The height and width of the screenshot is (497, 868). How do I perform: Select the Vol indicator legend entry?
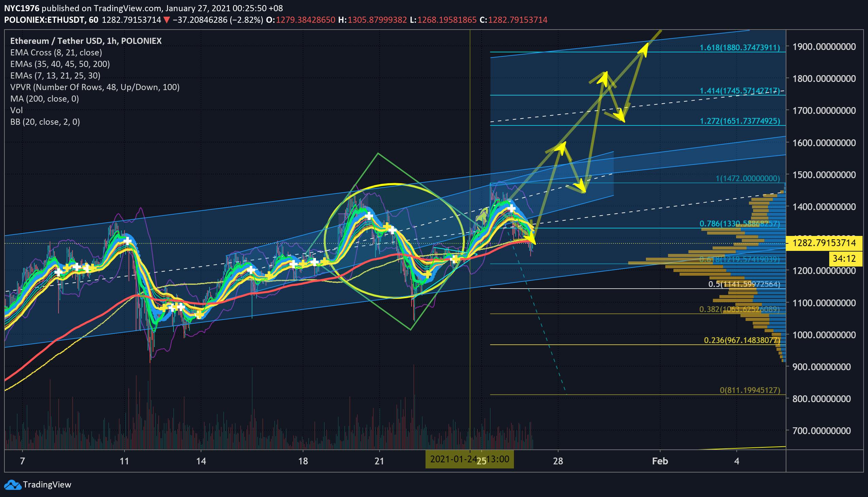click(x=16, y=110)
